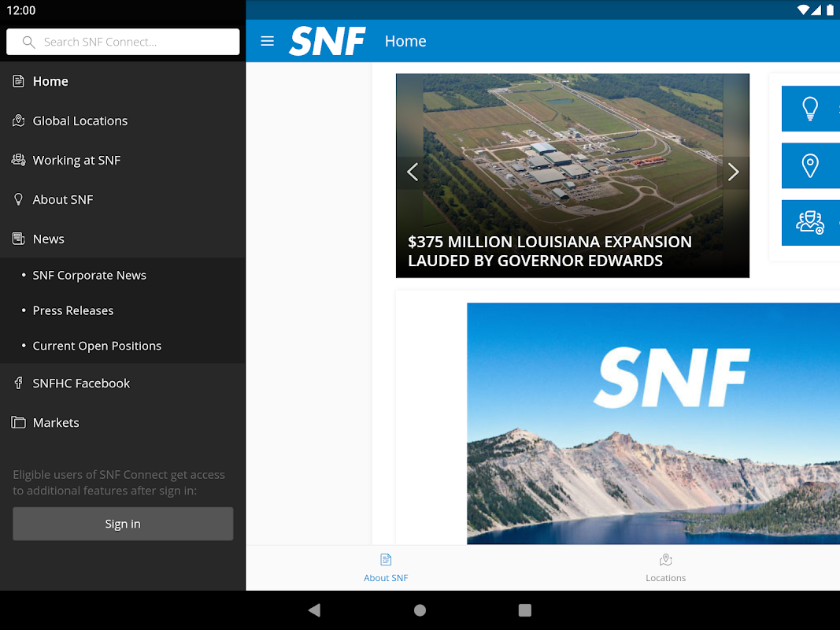This screenshot has height=630, width=840.
Task: Tap the SNF logo in header
Action: click(327, 41)
